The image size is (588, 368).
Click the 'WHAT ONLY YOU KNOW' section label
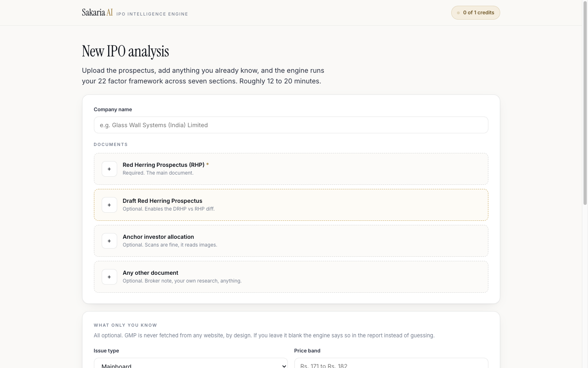coord(125,325)
